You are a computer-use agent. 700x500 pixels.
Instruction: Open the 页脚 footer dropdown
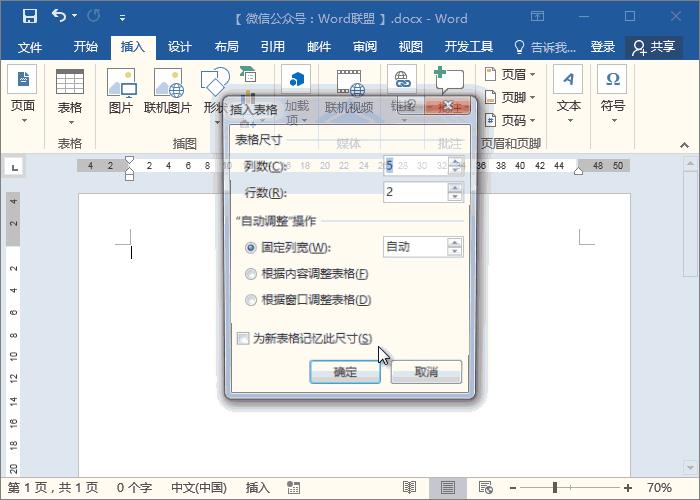click(x=510, y=97)
